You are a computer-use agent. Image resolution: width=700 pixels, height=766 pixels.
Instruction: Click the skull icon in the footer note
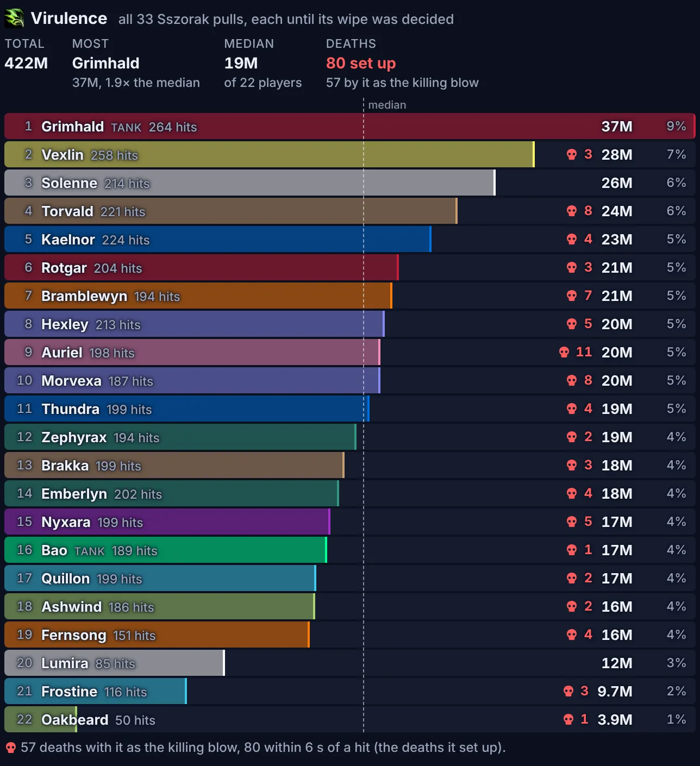click(x=10, y=748)
